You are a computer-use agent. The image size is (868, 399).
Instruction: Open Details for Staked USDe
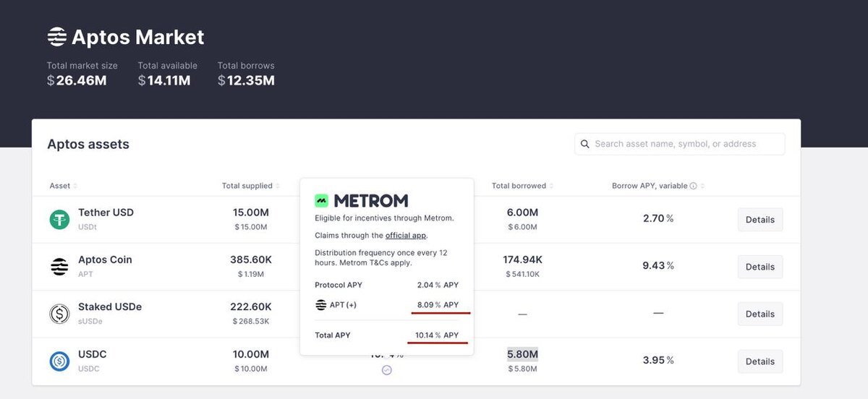(760, 314)
